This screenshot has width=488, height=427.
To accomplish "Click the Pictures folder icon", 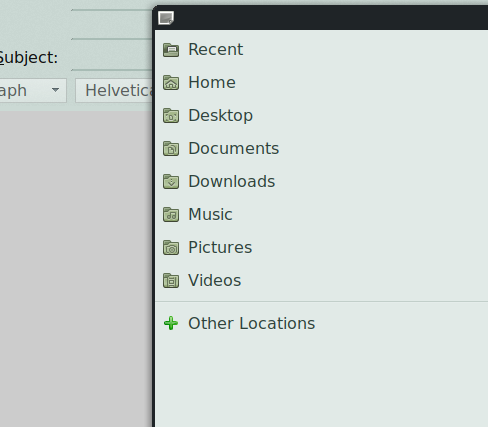I will coord(171,248).
